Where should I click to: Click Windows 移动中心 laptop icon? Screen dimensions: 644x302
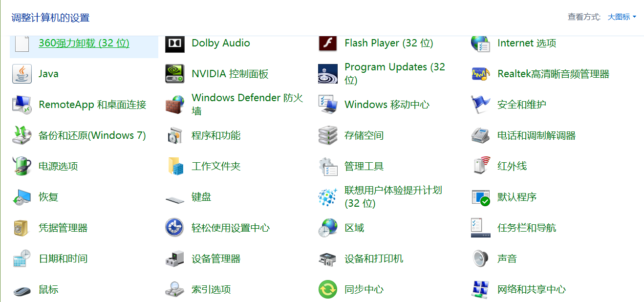[327, 105]
